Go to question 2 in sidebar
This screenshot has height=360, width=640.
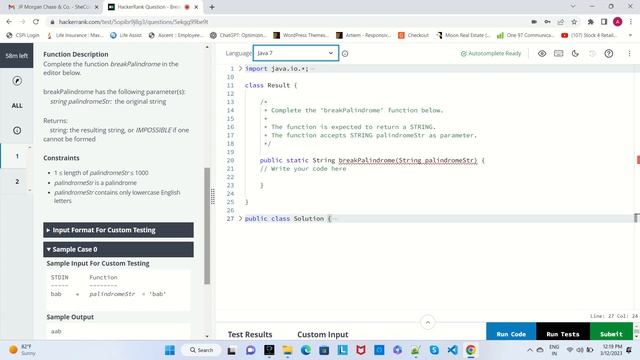[17, 181]
